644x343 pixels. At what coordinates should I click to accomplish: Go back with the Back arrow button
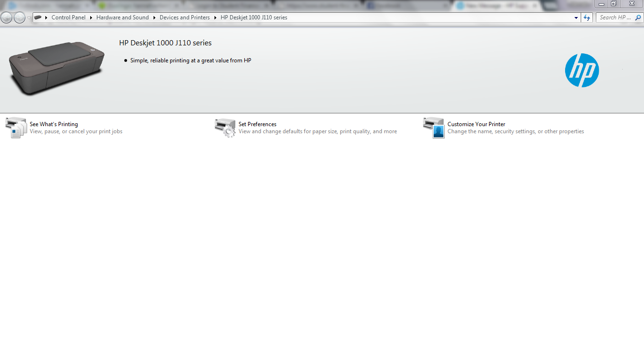[7, 17]
